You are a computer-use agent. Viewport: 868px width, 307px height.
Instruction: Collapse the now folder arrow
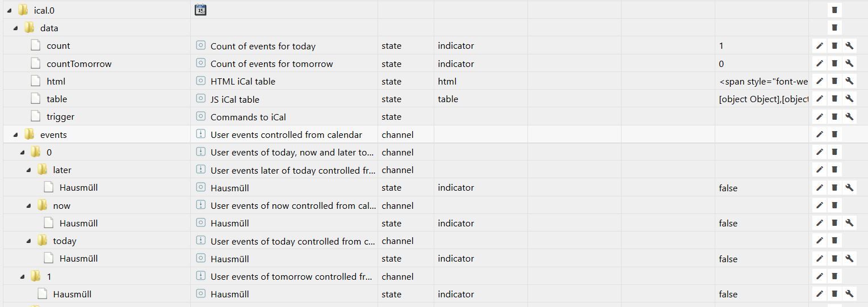coord(28,205)
